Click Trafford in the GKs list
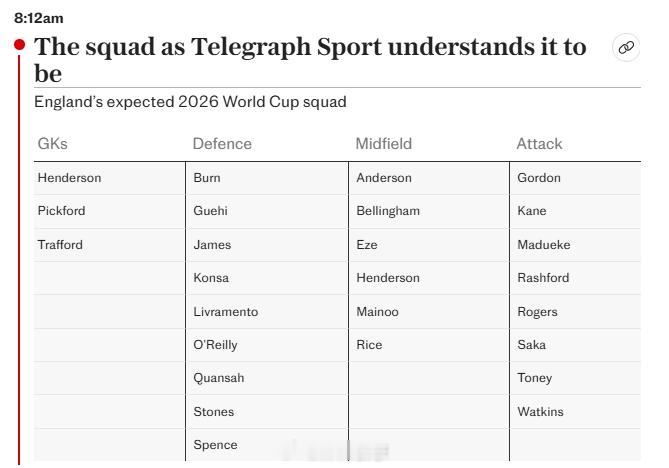The image size is (669, 468). coord(60,245)
